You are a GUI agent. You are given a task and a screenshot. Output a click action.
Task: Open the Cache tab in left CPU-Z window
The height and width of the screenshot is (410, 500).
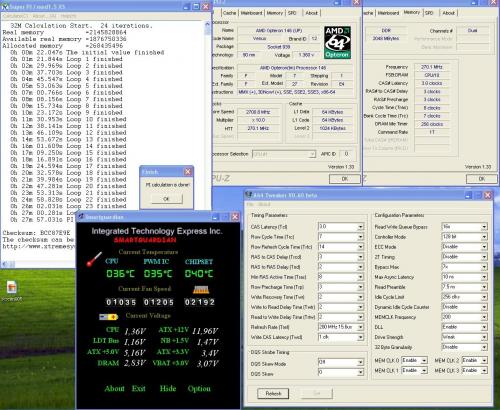pos(229,13)
